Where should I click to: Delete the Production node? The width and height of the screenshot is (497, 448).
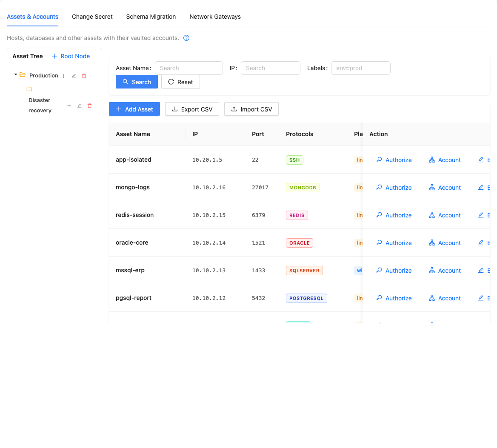pos(84,76)
